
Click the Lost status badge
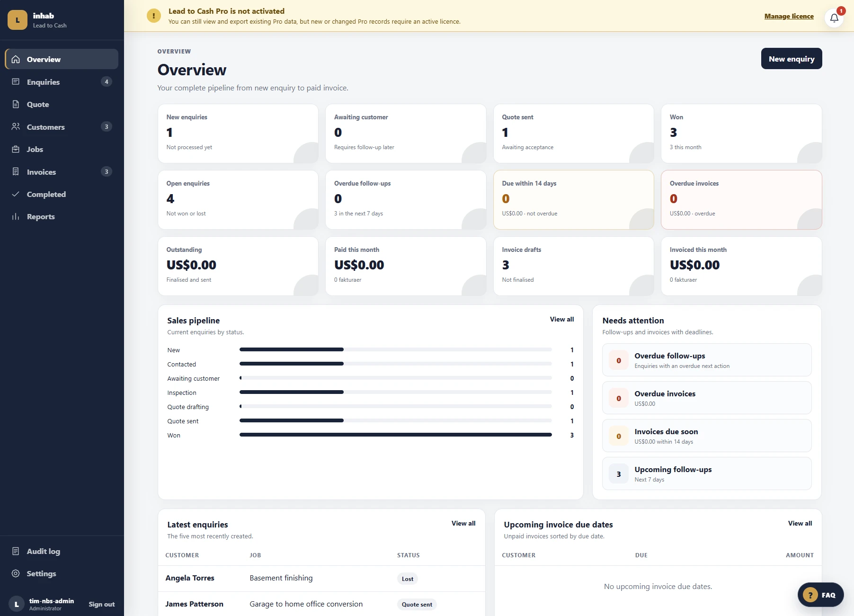tap(408, 579)
